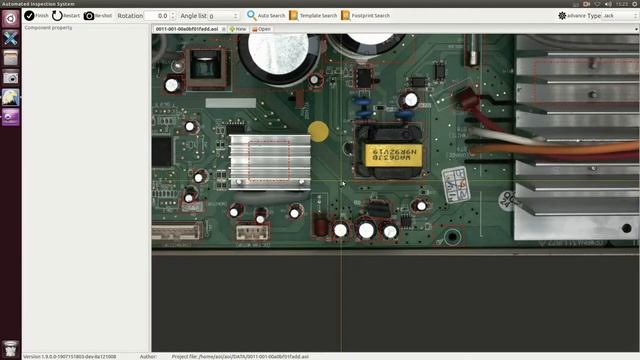The width and height of the screenshot is (640, 360).
Task: Open the Trash in the dock
Action: click(11, 349)
